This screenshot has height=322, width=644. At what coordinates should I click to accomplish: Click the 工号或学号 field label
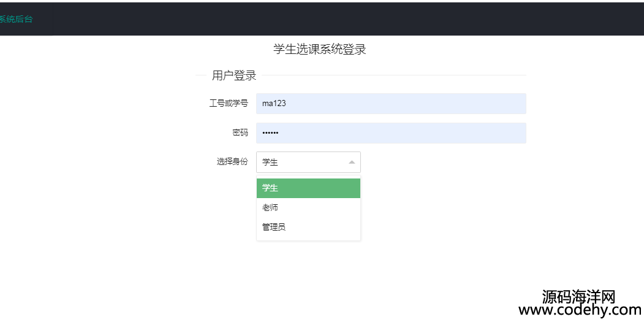click(229, 104)
